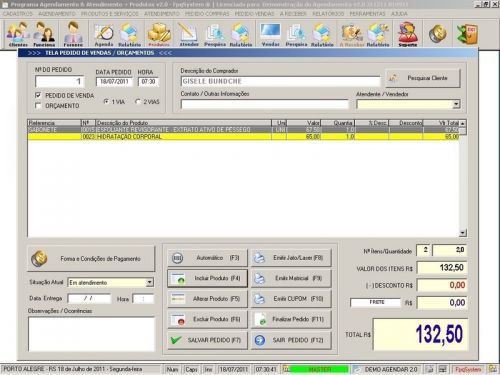Screen dimensions: 500x375
Task: Click the SAIR PEDIDO (F12) button
Action: point(291,340)
